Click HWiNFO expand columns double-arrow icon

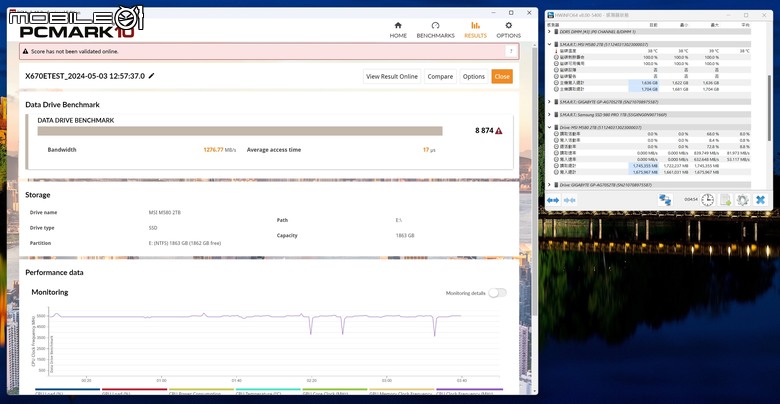553,200
